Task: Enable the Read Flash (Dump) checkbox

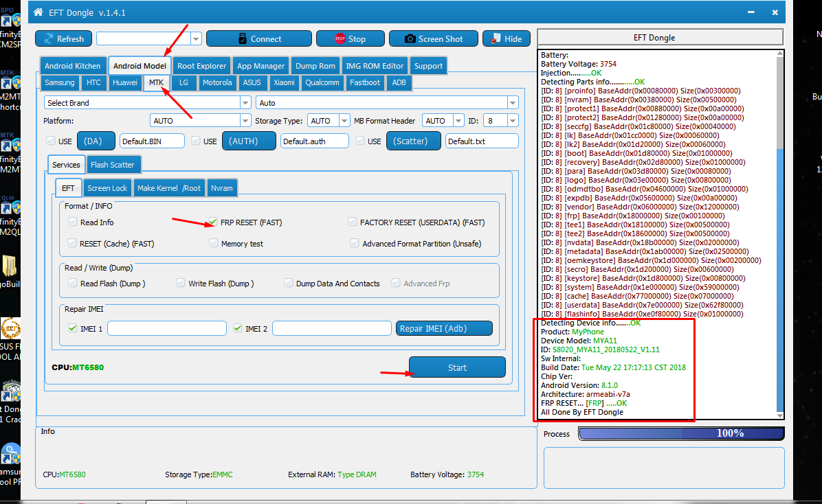Action: tap(72, 283)
